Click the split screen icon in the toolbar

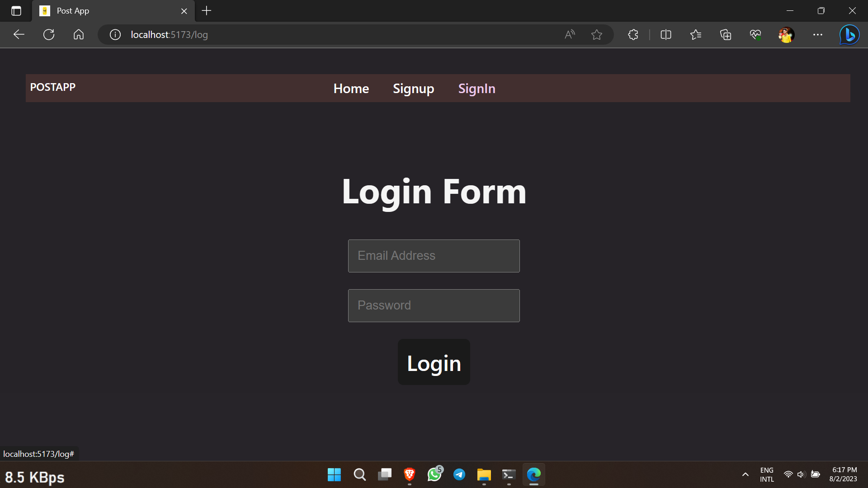pyautogui.click(x=665, y=34)
